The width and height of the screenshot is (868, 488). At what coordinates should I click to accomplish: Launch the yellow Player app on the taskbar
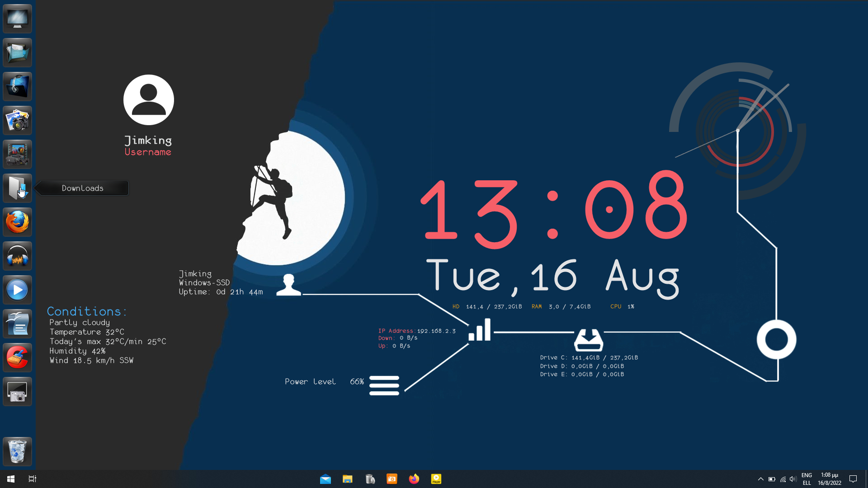(436, 479)
